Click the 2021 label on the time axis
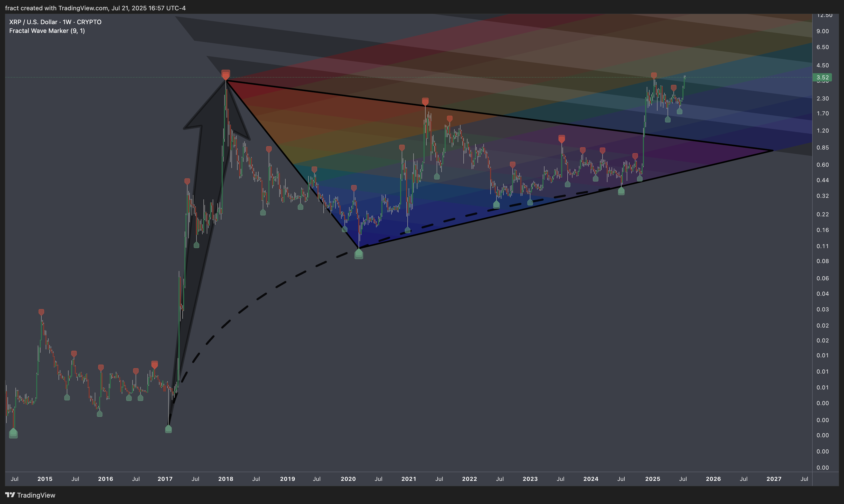Image resolution: width=844 pixels, height=504 pixels. click(409, 479)
